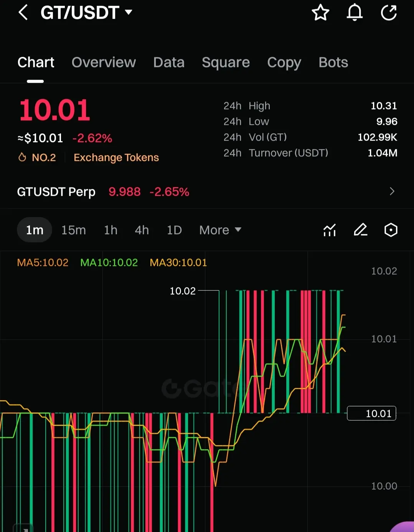Screen dimensions: 414x532
Task: Tap the ≈$10.01 fiat value
Action: 40,138
